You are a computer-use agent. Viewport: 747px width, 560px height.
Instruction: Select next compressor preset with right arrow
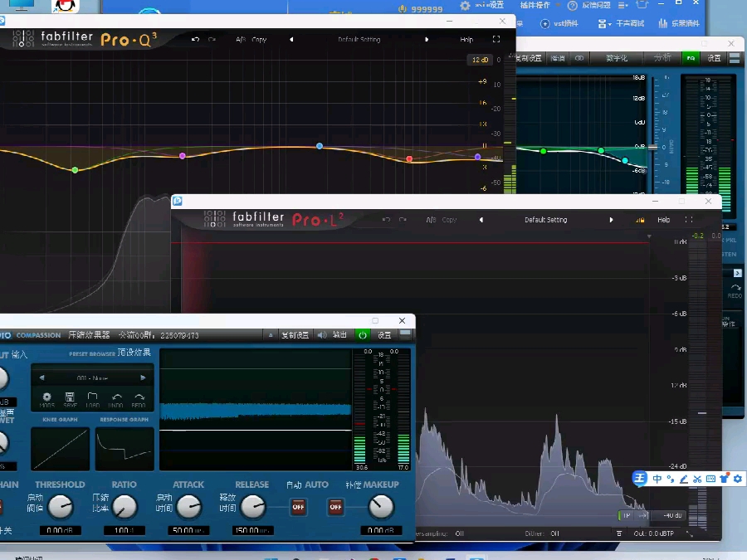143,377
